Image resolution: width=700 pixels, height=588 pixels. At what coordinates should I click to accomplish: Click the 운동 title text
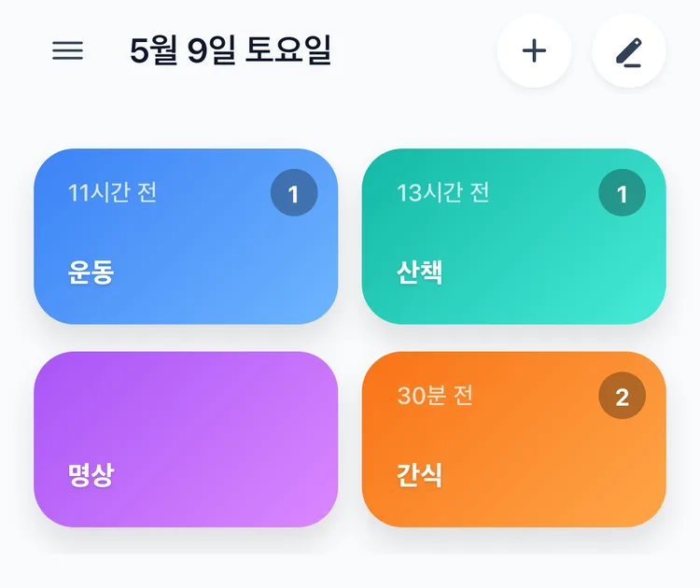[x=91, y=272]
